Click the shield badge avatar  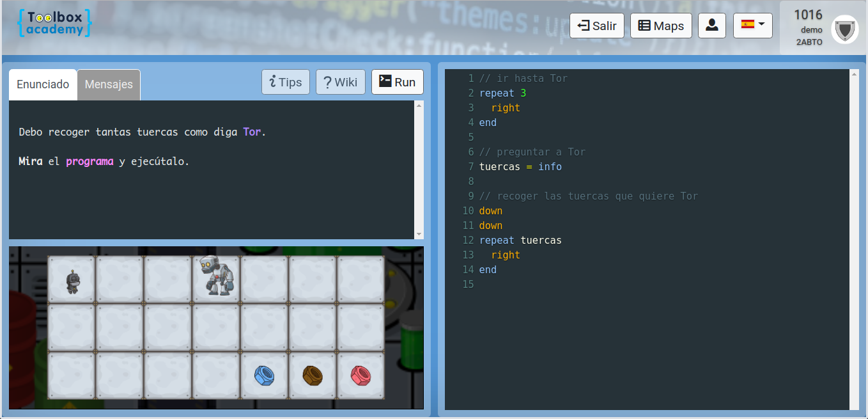(x=844, y=29)
